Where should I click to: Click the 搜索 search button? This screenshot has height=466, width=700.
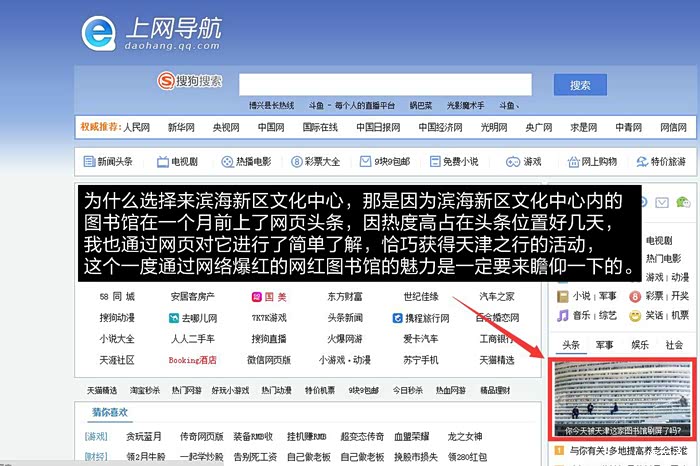pos(580,85)
